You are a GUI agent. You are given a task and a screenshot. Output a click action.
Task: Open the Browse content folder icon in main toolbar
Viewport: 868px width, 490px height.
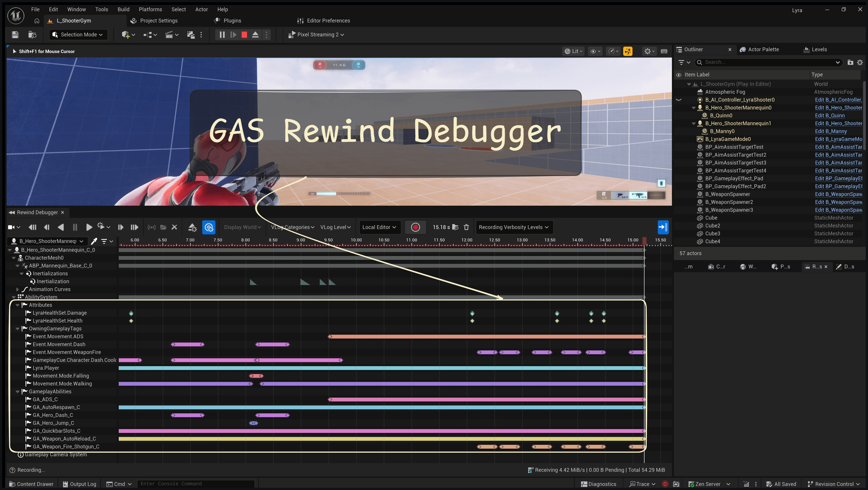pyautogui.click(x=32, y=35)
